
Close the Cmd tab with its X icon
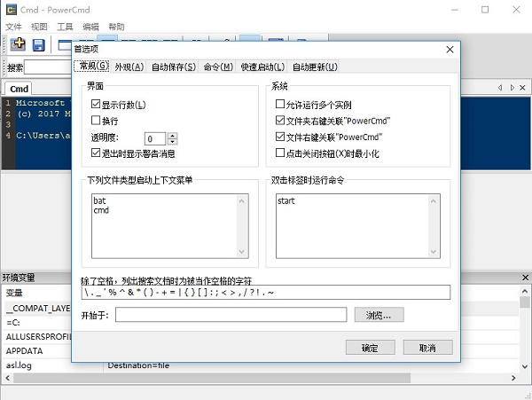(x=522, y=88)
